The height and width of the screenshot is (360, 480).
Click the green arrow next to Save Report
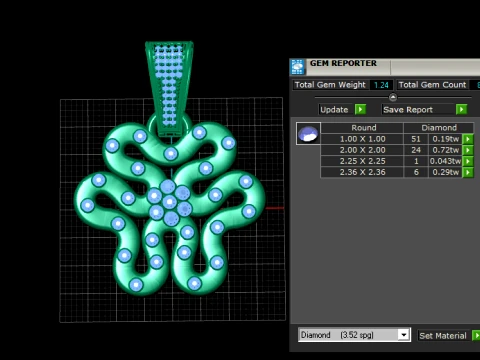[461, 109]
